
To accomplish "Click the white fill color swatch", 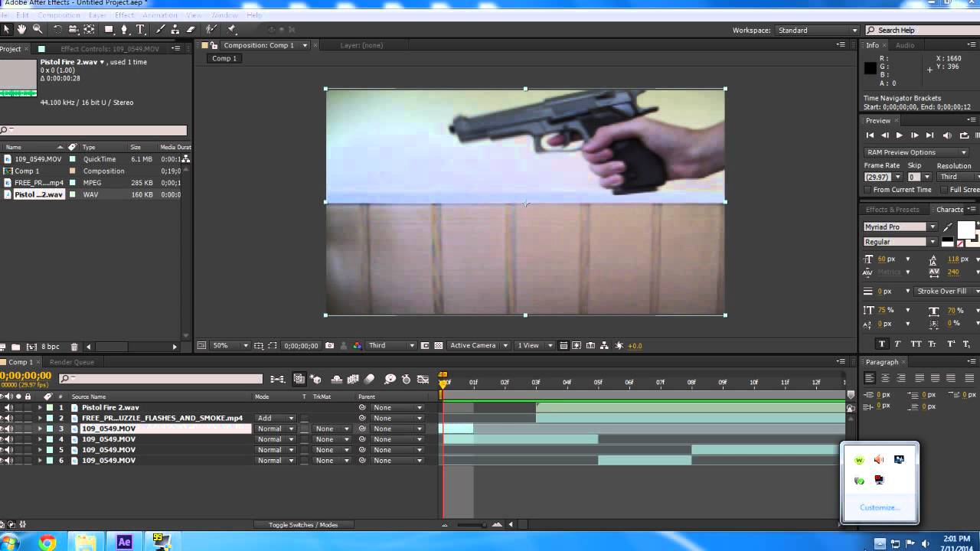I will pyautogui.click(x=965, y=230).
